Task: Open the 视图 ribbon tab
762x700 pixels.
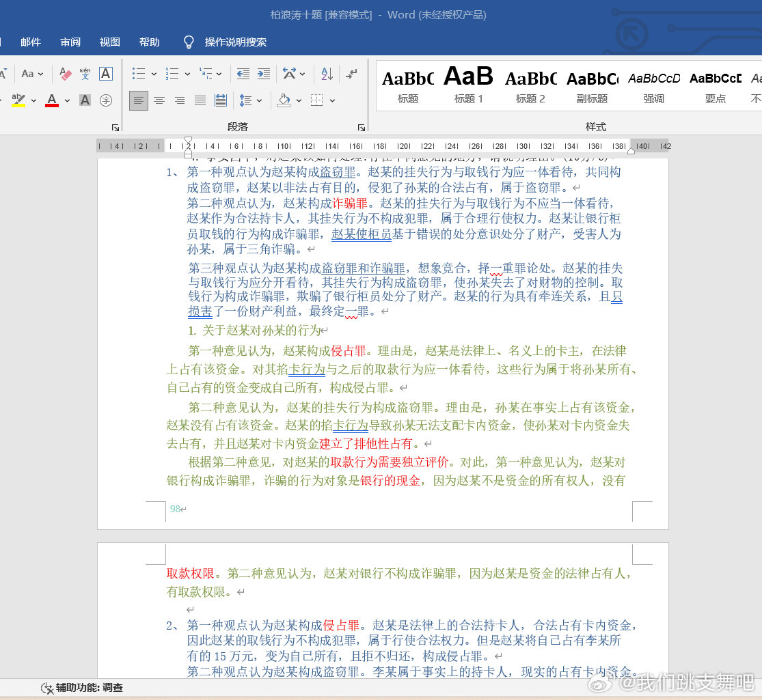Action: pyautogui.click(x=110, y=42)
